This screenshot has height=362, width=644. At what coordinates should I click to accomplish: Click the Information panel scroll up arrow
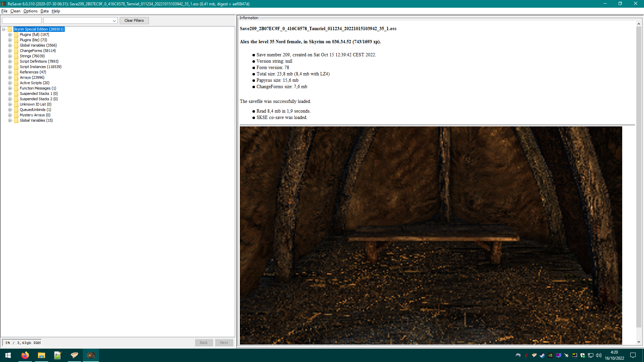[639, 24]
